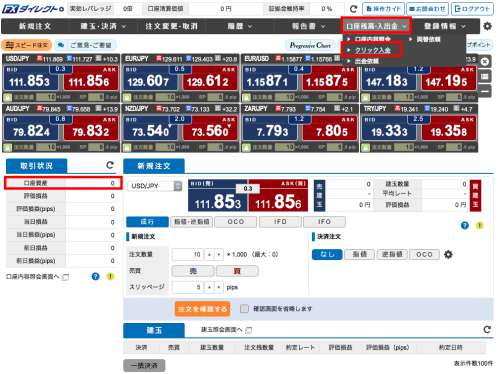This screenshot has width=500, height=374.
Task: Click the rate panel layout icon below the X
Action: [485, 77]
